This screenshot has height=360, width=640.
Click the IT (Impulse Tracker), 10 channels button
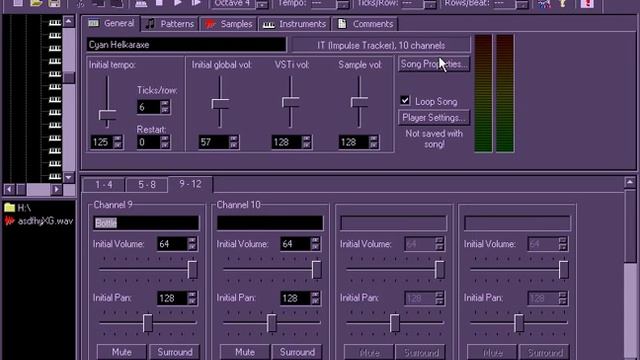[381, 45]
